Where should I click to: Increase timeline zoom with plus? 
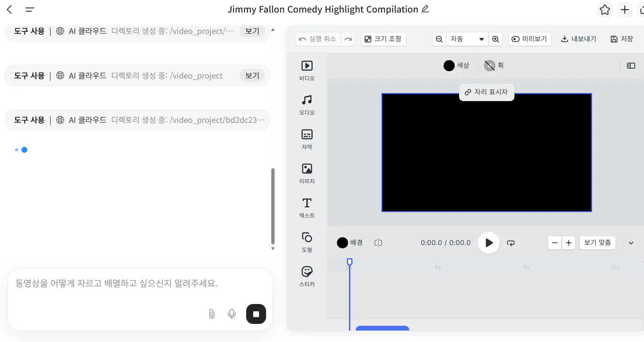(x=569, y=243)
